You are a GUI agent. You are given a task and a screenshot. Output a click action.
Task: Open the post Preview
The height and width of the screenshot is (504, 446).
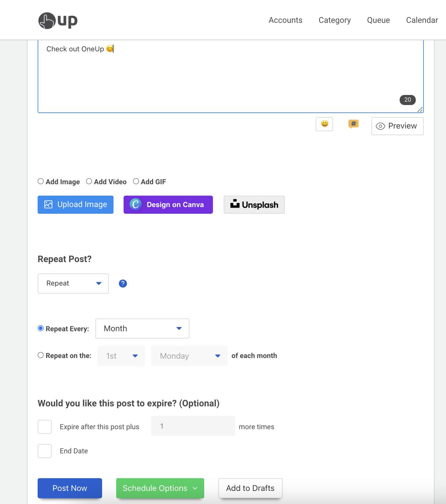pyautogui.click(x=397, y=126)
